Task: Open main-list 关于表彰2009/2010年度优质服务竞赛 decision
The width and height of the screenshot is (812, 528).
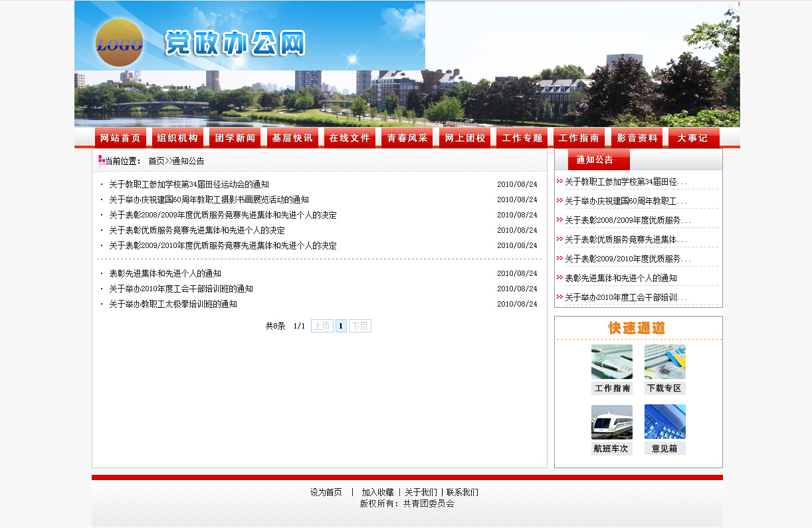Action: 223,245
